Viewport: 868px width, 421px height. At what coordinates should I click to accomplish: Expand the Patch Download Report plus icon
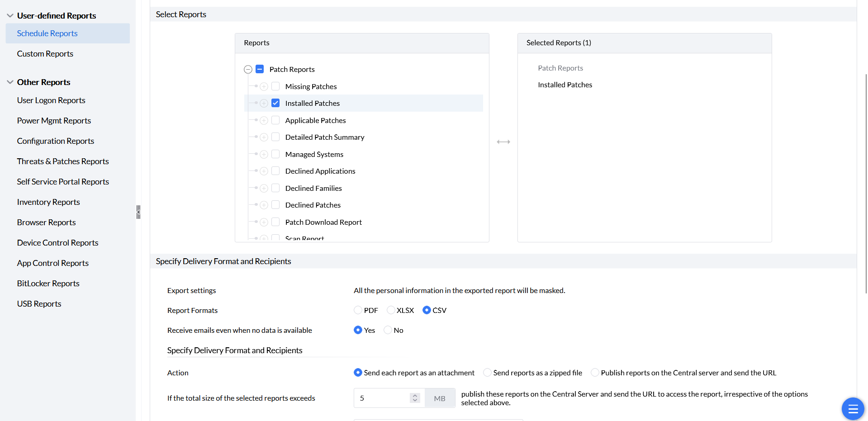coord(264,222)
